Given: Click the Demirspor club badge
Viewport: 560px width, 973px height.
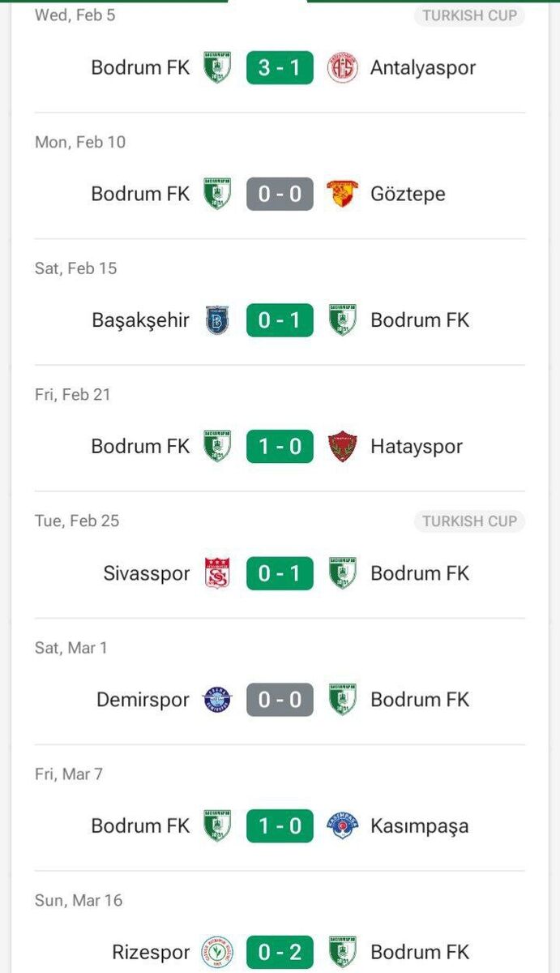Looking at the screenshot, I should click(217, 700).
